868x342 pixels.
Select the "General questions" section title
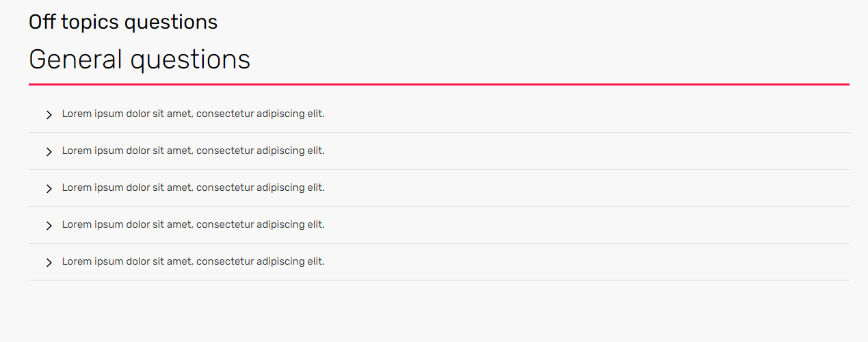click(x=140, y=60)
